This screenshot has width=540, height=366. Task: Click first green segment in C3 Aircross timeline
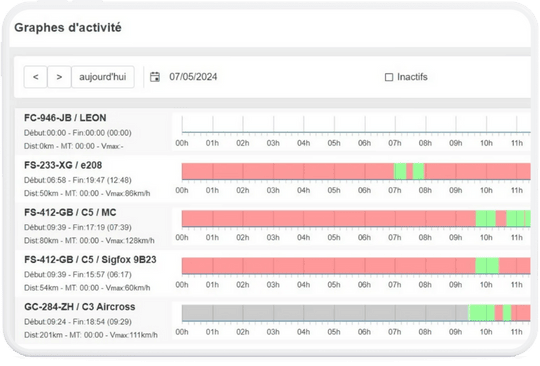(x=481, y=313)
